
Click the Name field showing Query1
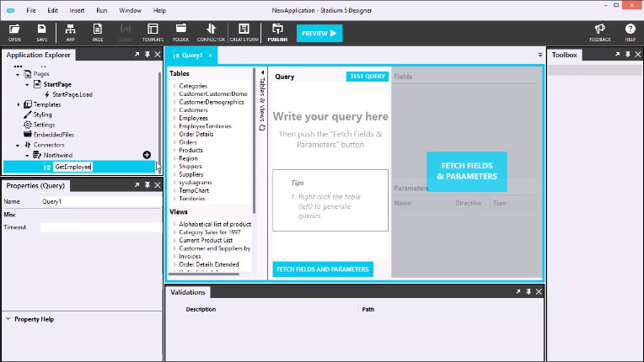point(100,201)
